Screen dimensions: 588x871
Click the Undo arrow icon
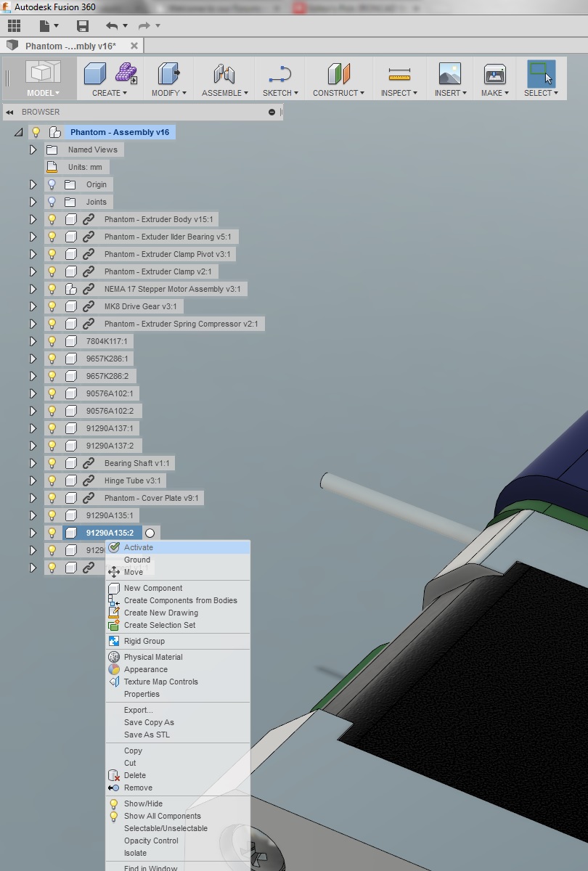click(111, 26)
